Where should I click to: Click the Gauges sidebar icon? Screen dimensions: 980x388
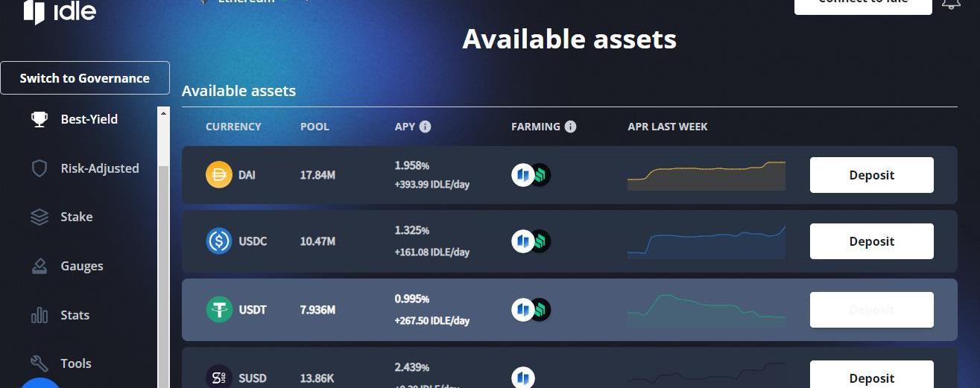[x=39, y=266]
